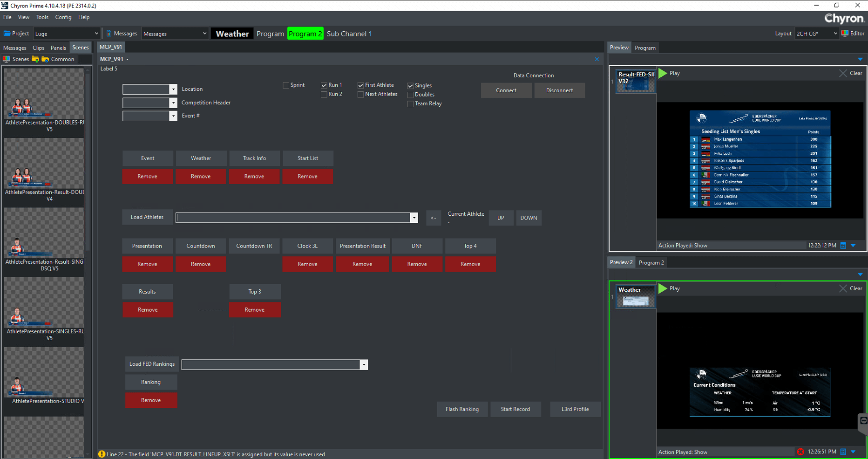Toggle the Sprint checkbox
The image size is (868, 459).
[286, 85]
